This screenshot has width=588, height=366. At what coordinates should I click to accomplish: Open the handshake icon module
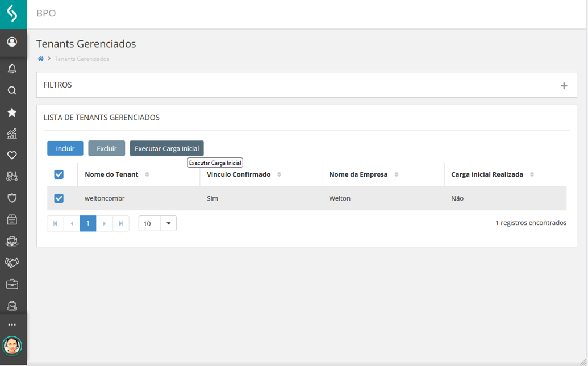tap(12, 263)
